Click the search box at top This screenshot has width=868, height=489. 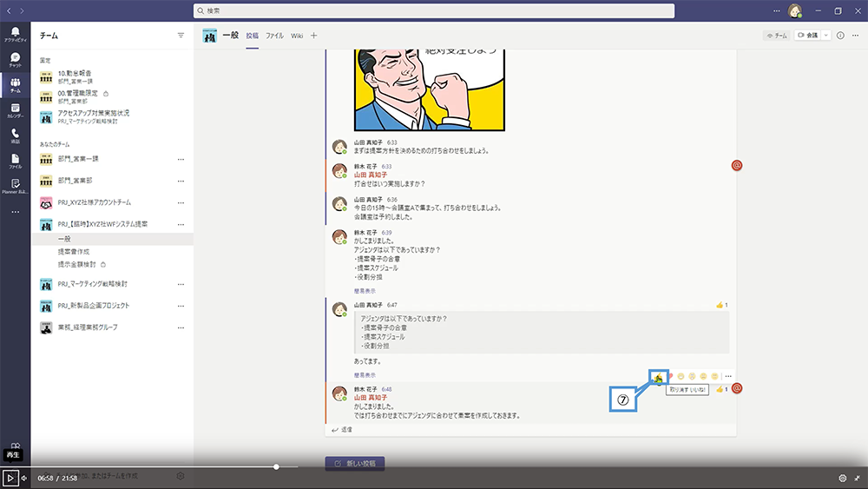434,10
